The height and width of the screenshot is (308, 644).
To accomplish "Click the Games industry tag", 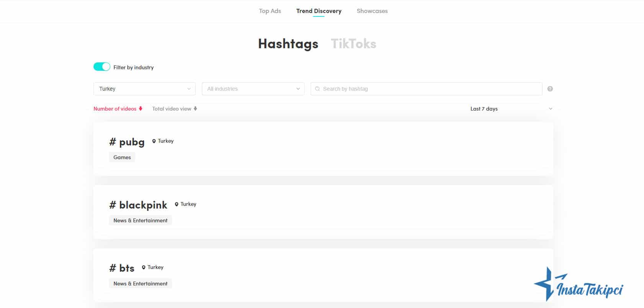I will (122, 157).
